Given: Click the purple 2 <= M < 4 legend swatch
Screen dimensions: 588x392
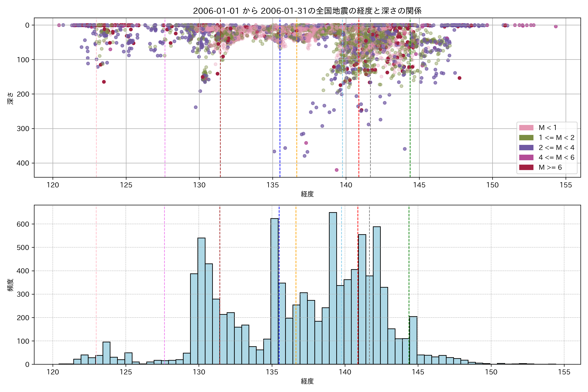Looking at the screenshot, I should pyautogui.click(x=526, y=147).
